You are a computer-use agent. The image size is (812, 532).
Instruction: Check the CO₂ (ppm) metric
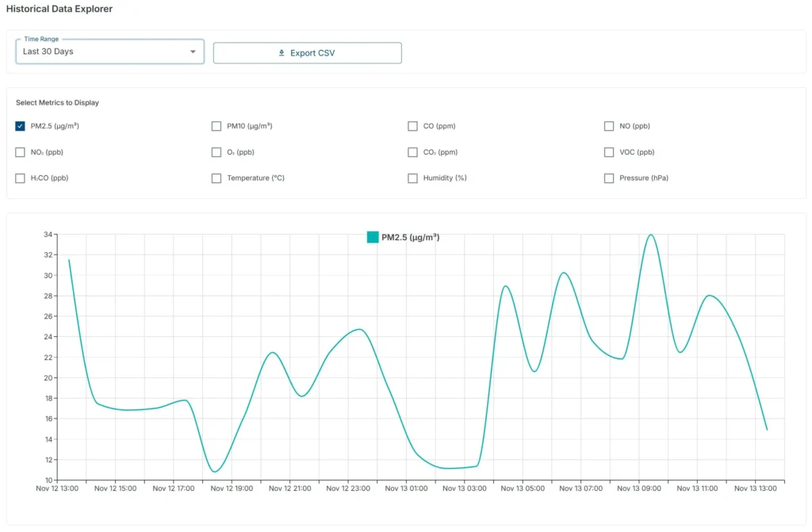(412, 152)
